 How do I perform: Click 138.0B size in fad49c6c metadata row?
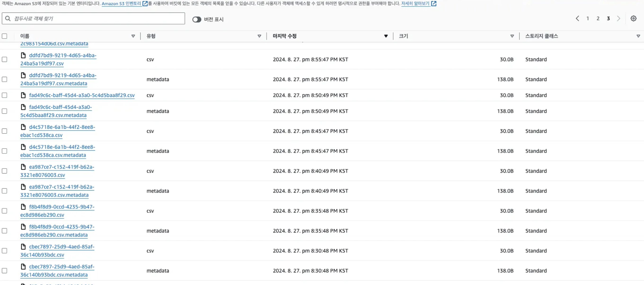tap(505, 111)
